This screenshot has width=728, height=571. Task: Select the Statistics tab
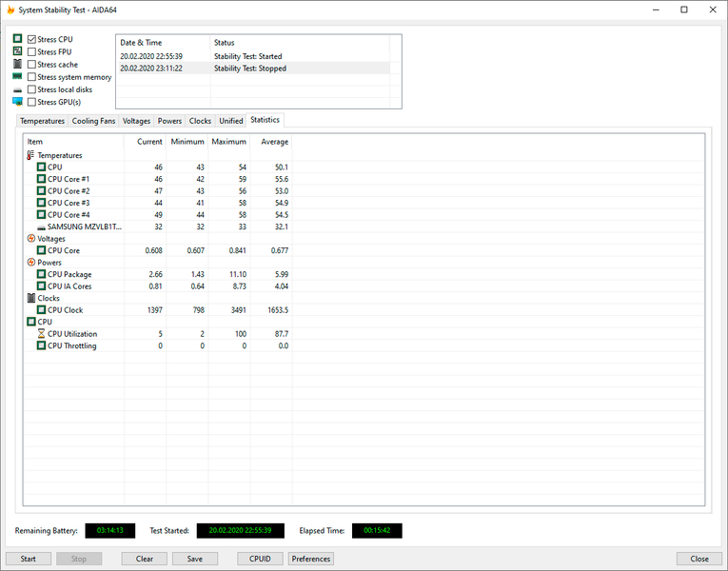click(265, 120)
